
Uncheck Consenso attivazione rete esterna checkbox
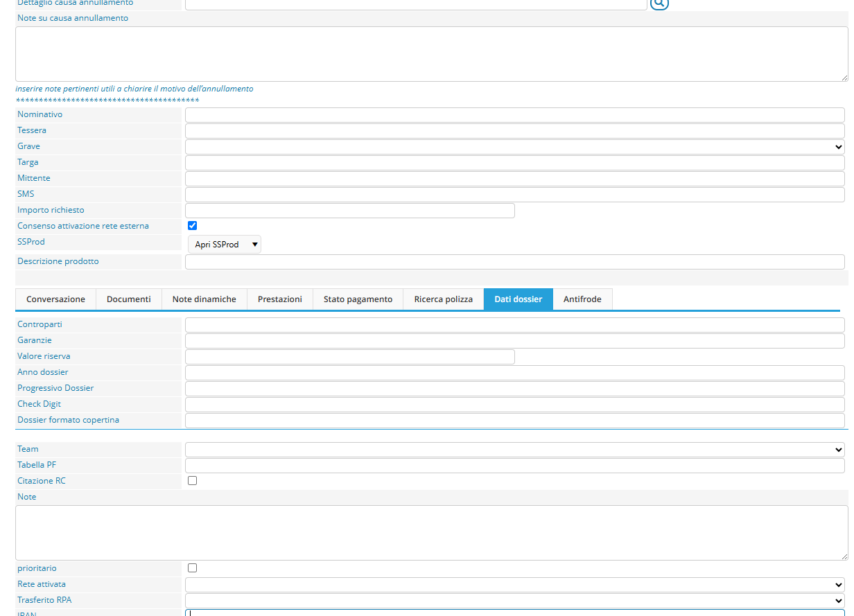193,225
